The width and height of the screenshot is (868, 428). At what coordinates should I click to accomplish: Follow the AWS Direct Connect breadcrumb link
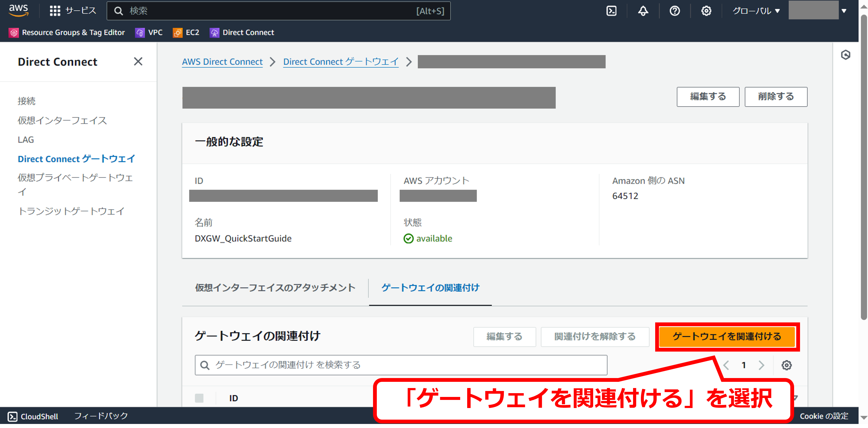(x=222, y=62)
